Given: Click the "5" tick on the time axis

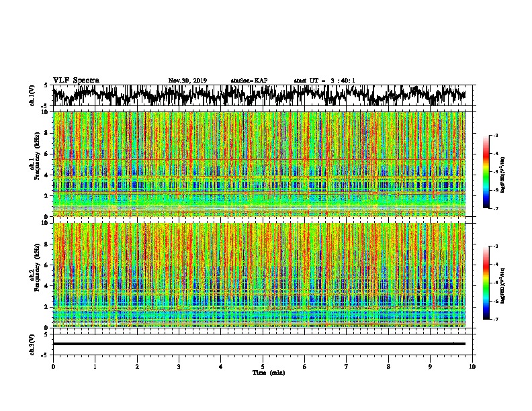Looking at the screenshot, I should tap(263, 367).
